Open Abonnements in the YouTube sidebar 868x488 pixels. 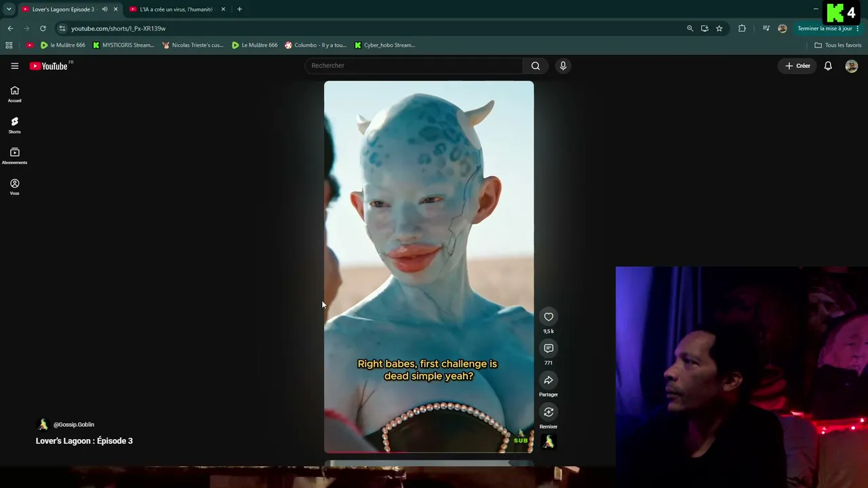click(x=14, y=157)
